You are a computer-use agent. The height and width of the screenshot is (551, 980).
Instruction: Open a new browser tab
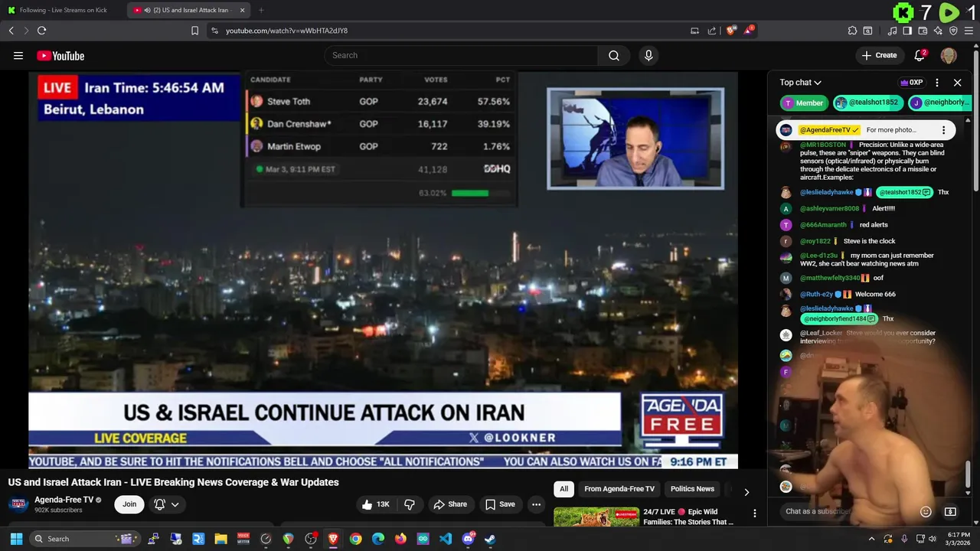(261, 10)
